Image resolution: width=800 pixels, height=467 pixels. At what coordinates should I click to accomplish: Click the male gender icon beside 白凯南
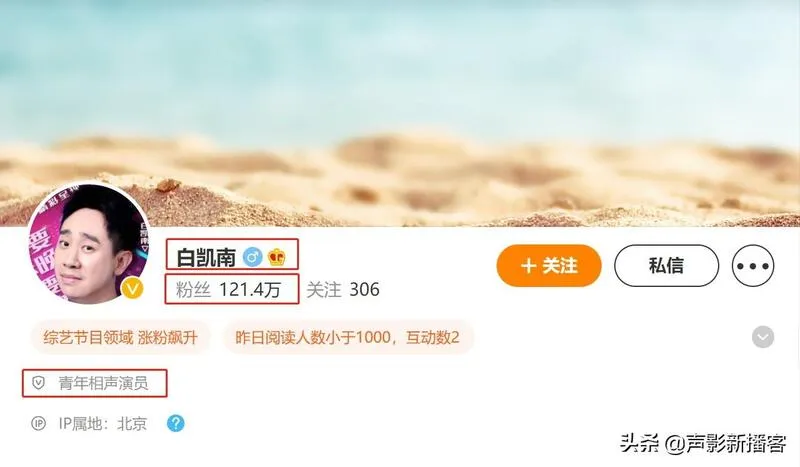coord(252,257)
